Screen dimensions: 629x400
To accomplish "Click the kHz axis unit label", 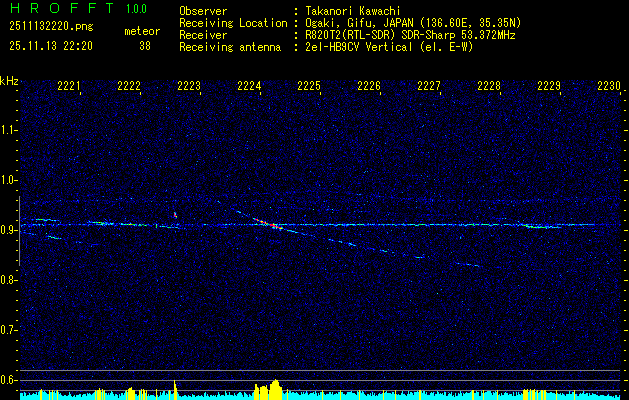I will pos(9,80).
